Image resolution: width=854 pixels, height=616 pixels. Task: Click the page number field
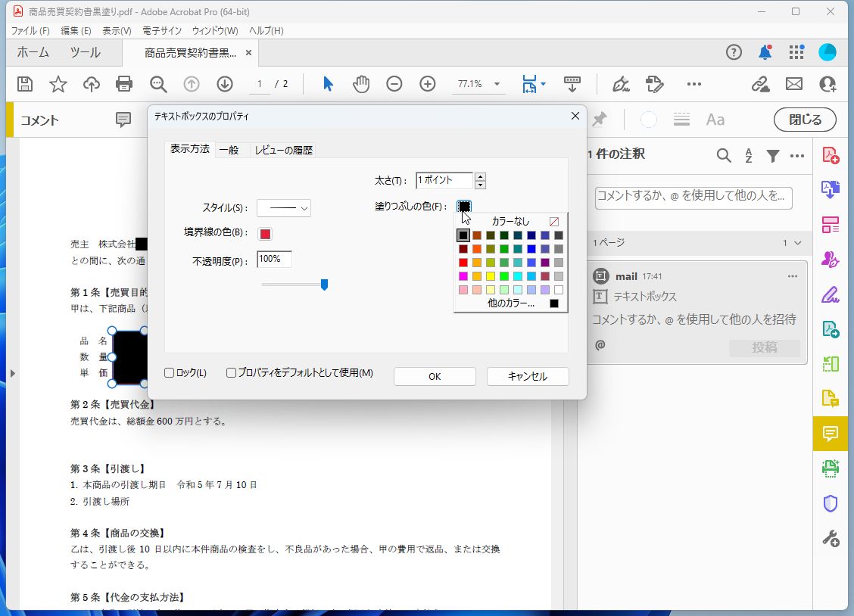click(x=260, y=84)
